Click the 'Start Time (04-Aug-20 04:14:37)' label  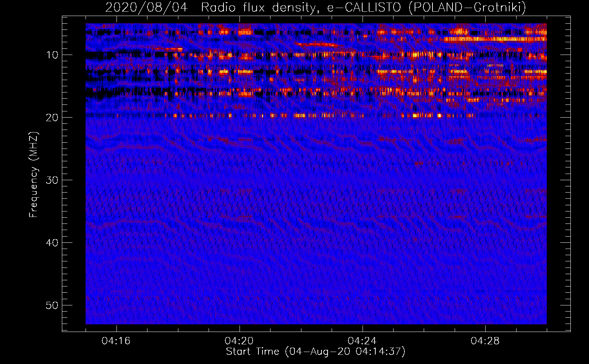(316, 352)
